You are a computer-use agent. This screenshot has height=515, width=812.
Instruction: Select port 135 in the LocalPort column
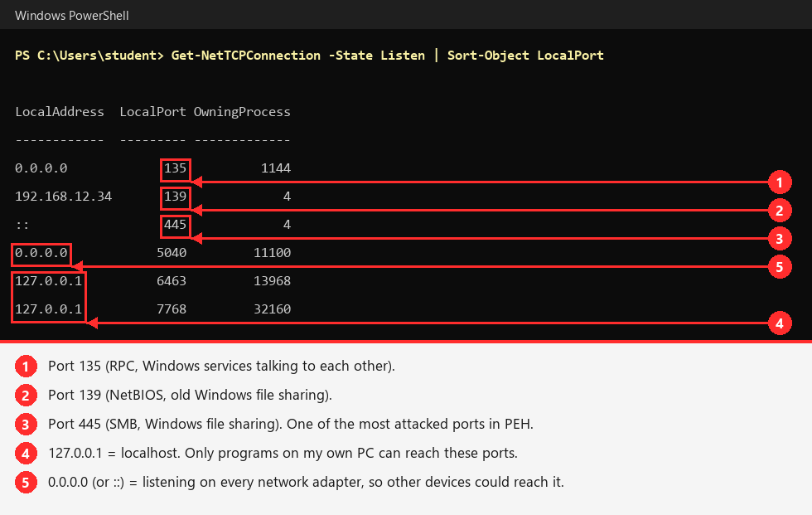tap(175, 168)
